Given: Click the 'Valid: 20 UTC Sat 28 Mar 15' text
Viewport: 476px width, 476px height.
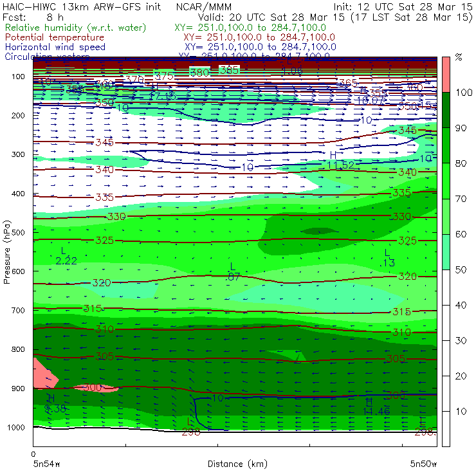Looking at the screenshot, I should 271,17.
